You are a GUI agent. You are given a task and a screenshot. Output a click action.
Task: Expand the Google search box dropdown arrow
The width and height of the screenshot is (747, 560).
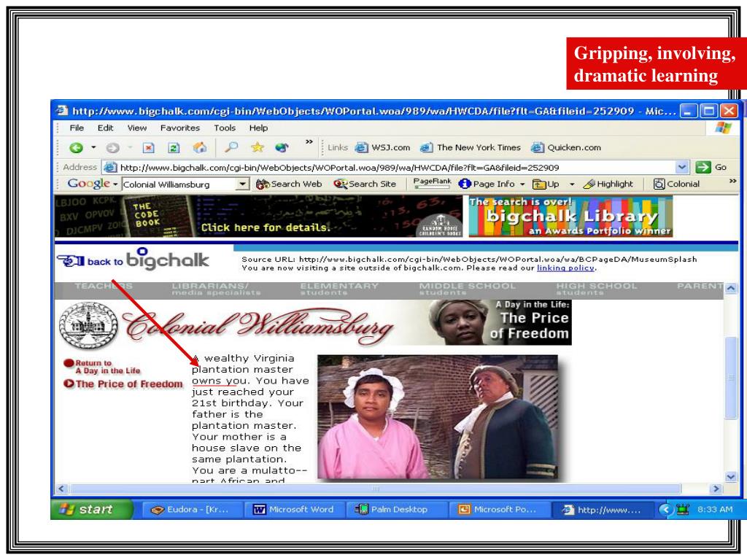[242, 184]
